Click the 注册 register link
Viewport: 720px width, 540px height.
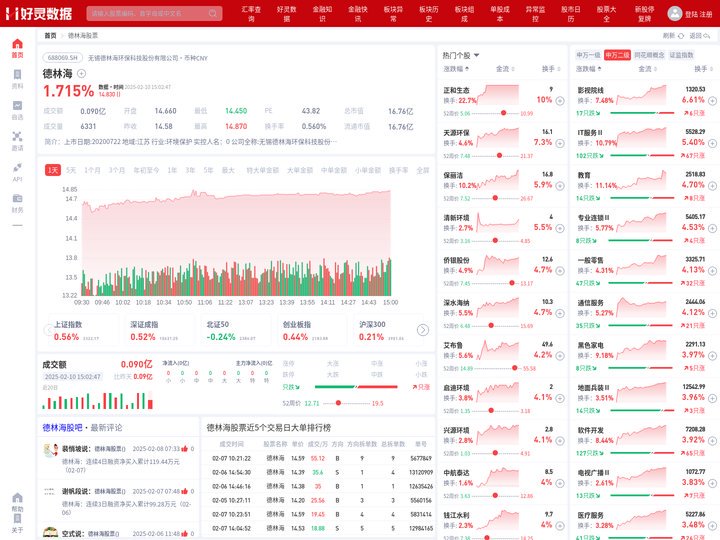706,14
